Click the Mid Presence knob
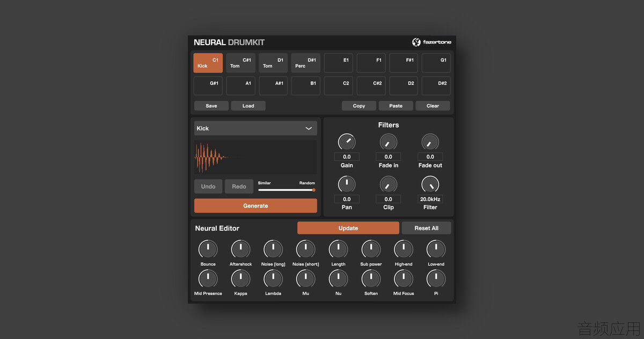This screenshot has width=644, height=339. click(208, 278)
